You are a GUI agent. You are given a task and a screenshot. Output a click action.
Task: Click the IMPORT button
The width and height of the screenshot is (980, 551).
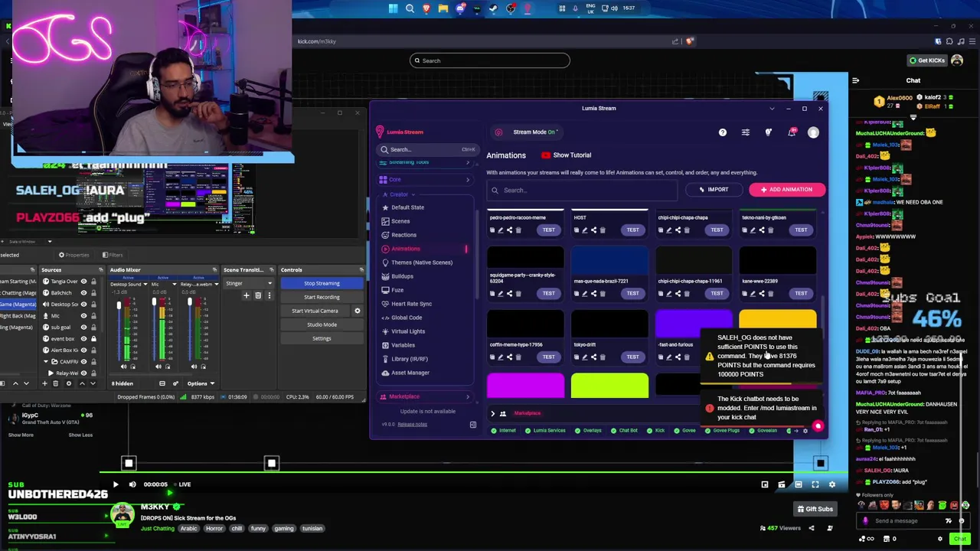click(x=713, y=190)
